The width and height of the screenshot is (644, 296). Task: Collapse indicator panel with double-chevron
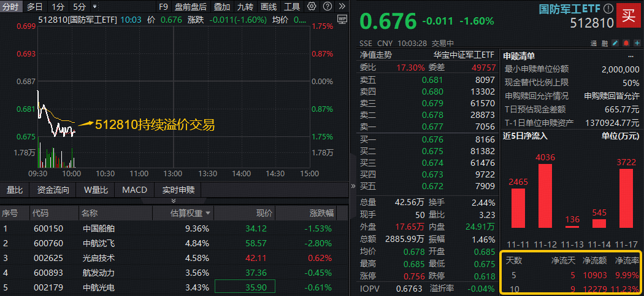click(x=174, y=201)
